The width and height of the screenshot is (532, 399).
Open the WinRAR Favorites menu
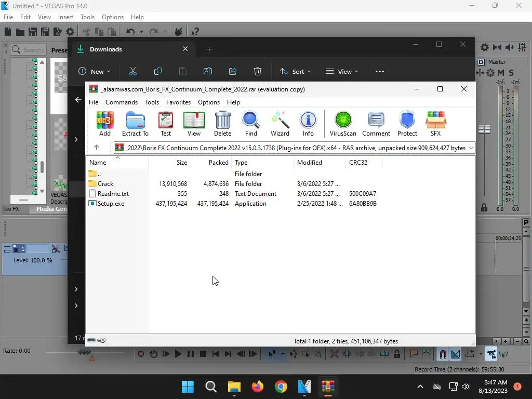pos(178,102)
